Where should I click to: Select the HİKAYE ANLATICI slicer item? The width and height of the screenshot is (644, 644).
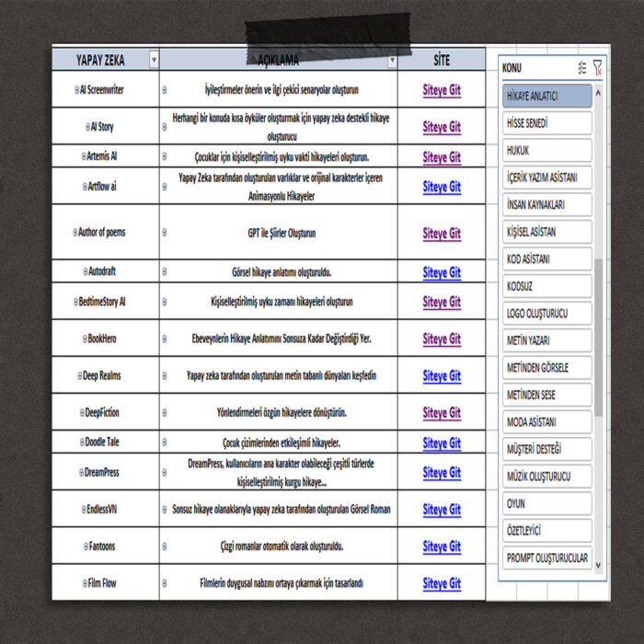[547, 96]
